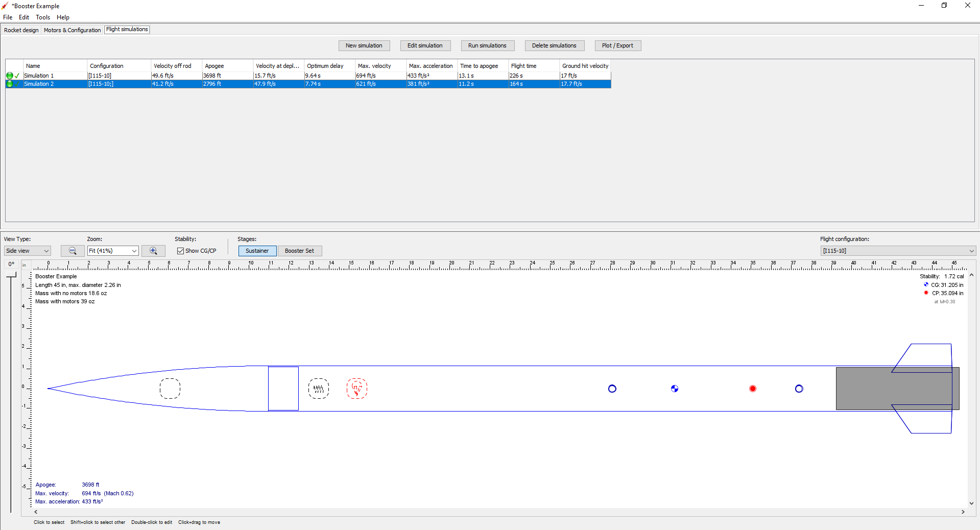Click the Edit simulation button
The height and width of the screenshot is (530, 980).
[425, 45]
